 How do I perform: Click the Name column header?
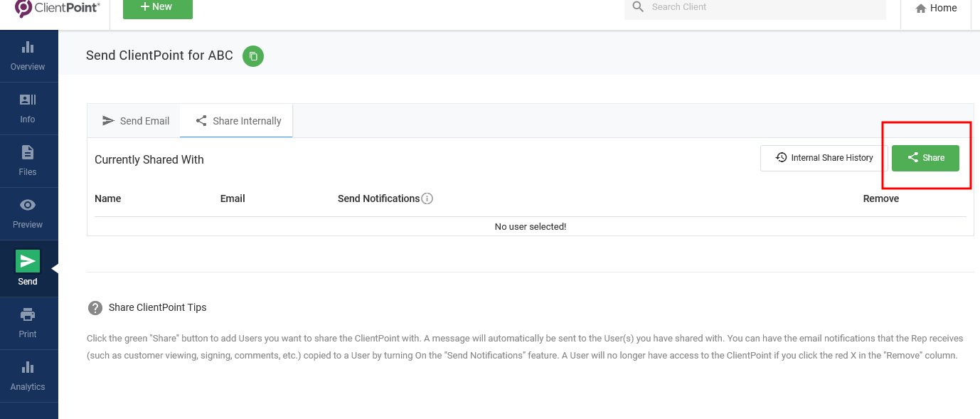click(108, 198)
